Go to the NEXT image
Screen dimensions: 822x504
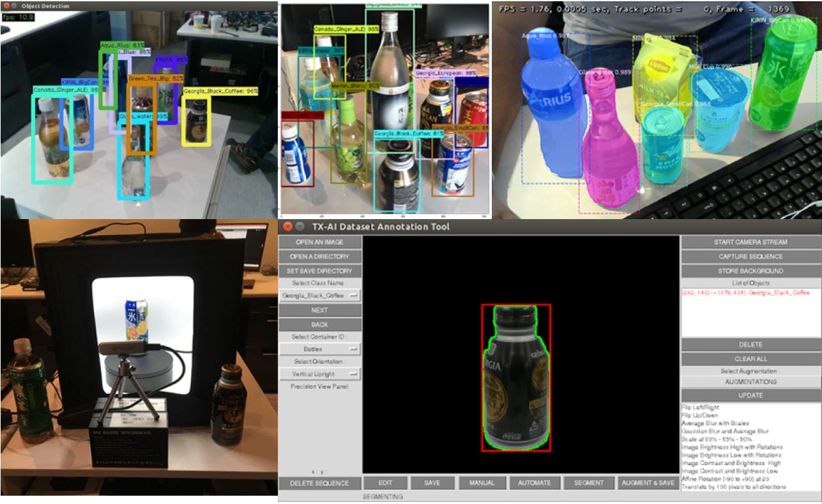pyautogui.click(x=320, y=310)
